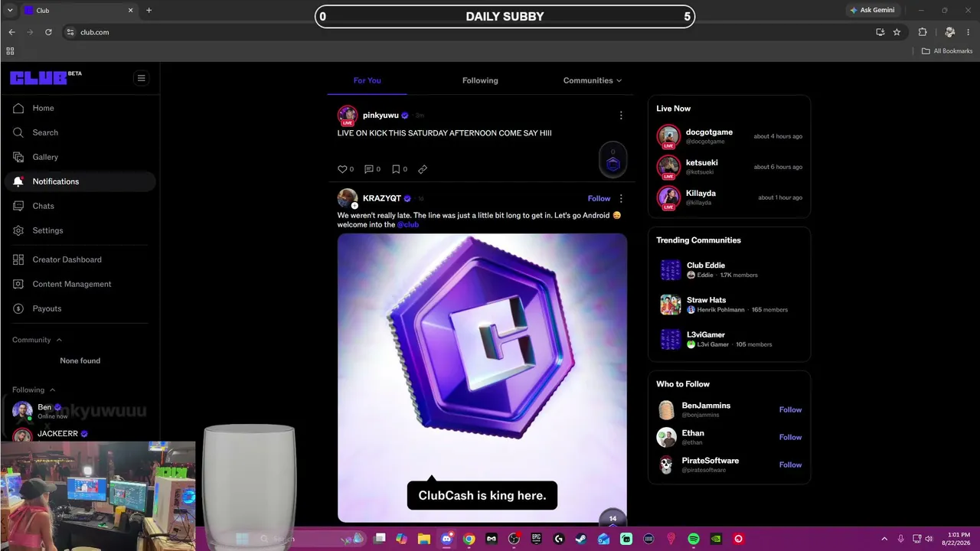Image resolution: width=980 pixels, height=551 pixels.
Task: Open more options on KRAZYQT's post
Action: click(x=621, y=198)
